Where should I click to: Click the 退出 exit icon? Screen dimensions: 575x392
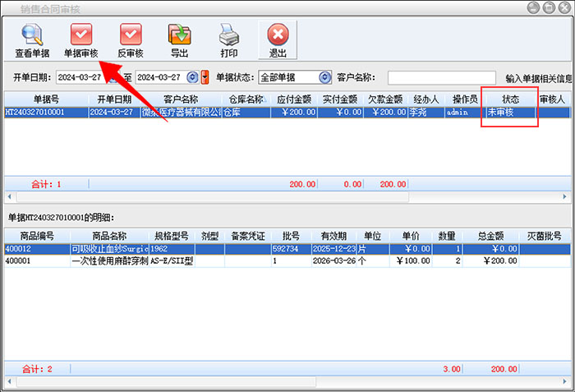point(278,35)
